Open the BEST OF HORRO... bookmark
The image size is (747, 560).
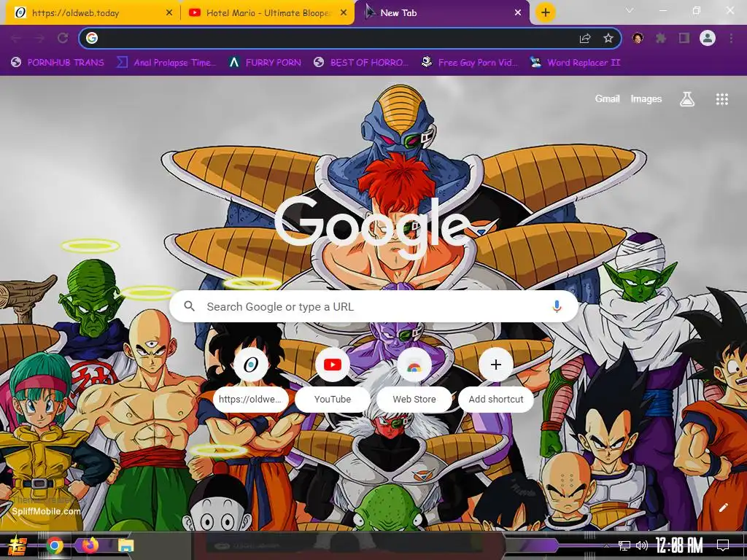(362, 63)
